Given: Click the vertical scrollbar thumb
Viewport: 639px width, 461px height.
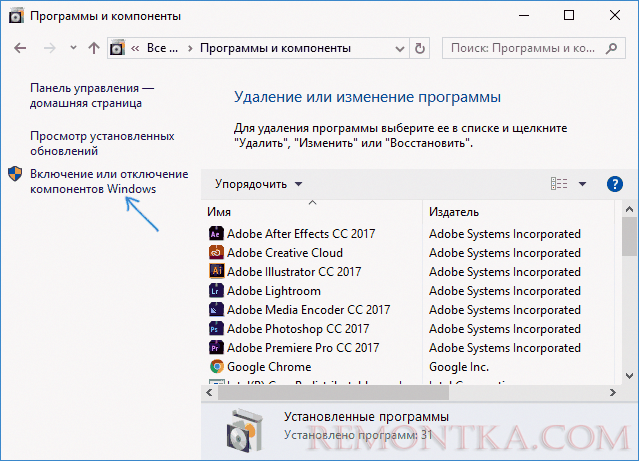Looking at the screenshot, I should (629, 236).
